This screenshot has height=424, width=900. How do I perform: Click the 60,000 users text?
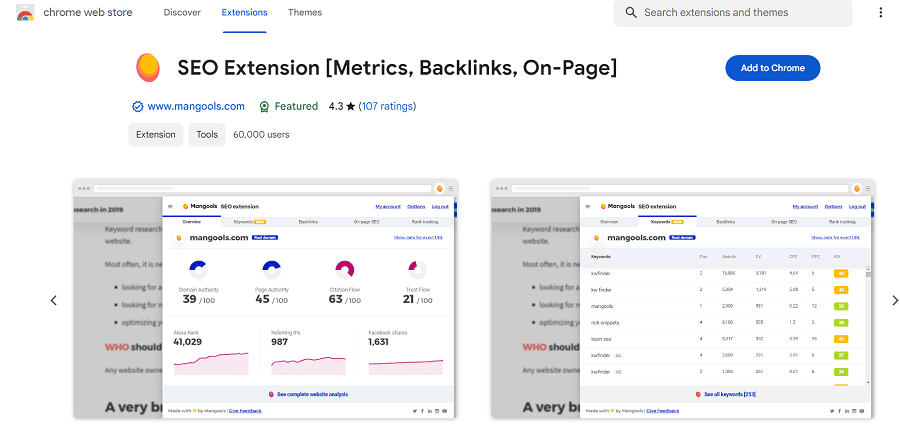[261, 135]
